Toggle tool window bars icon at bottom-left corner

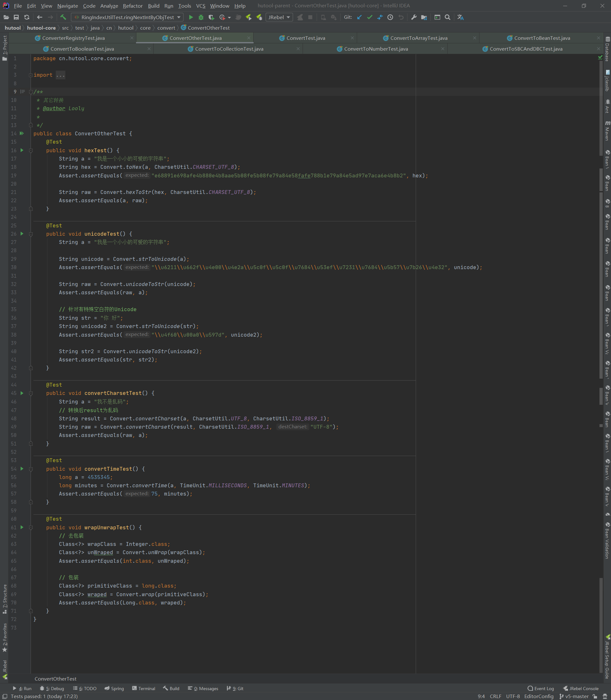pos(5,696)
